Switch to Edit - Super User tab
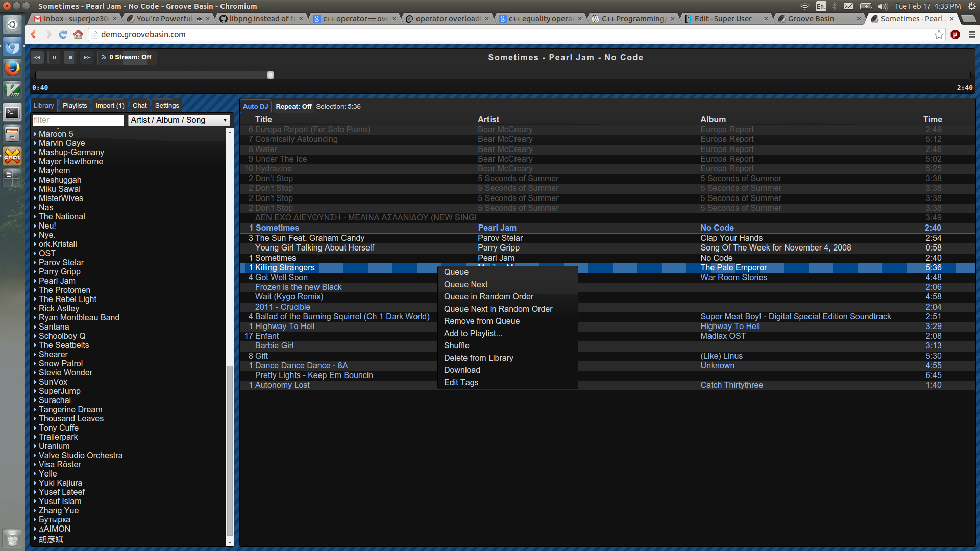 (x=726, y=19)
